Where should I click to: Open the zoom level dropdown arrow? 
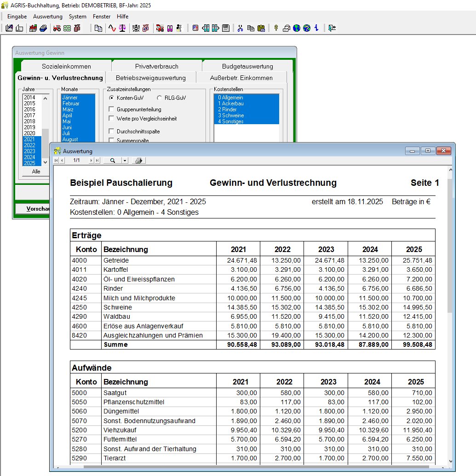(x=125, y=161)
